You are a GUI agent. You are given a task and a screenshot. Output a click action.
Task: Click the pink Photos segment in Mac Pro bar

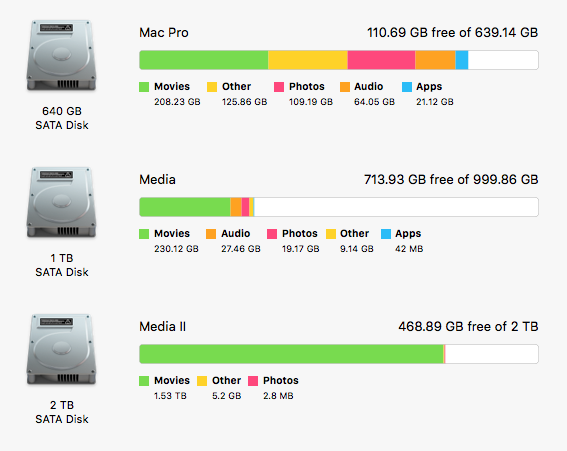pyautogui.click(x=381, y=60)
